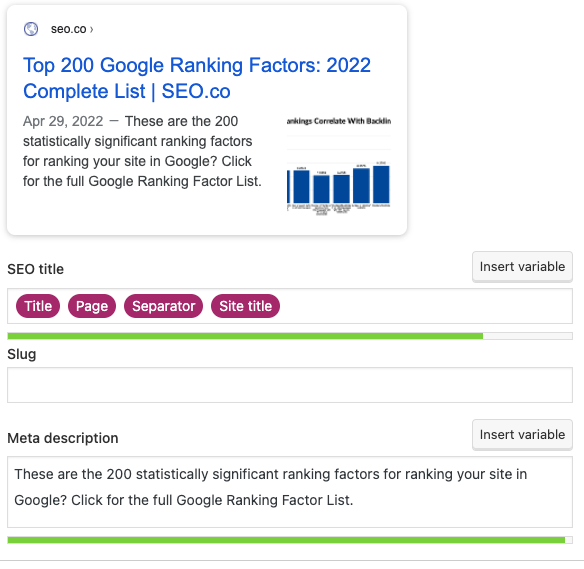Viewport: 584px width, 569px height.
Task: Click the Meta description length progress bar
Action: [290, 540]
